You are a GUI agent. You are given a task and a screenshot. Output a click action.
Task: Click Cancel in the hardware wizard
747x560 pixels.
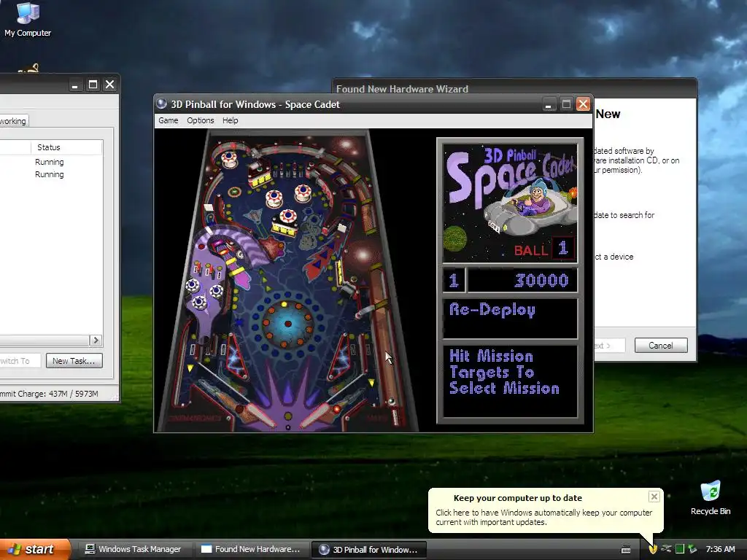(661, 345)
